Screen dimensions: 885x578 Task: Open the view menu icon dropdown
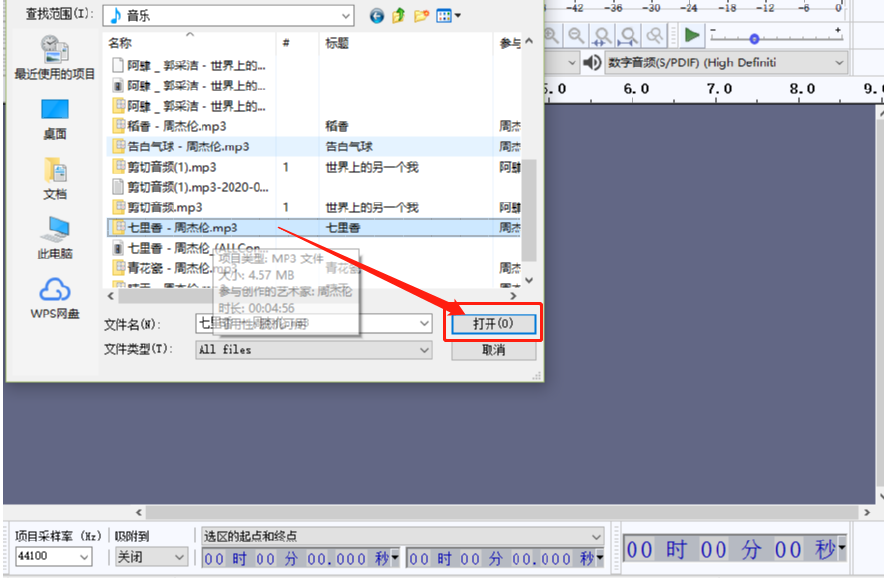tap(448, 16)
